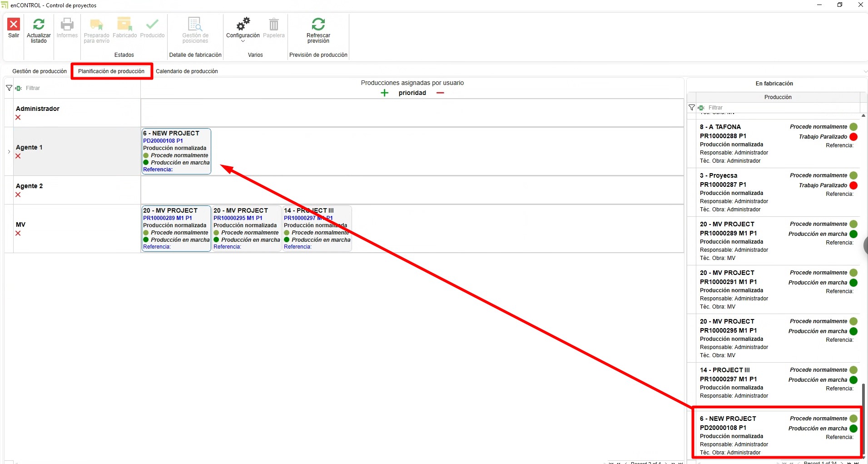Image resolution: width=868 pixels, height=464 pixels.
Task: Click Refrescar previsión icon
Action: click(x=318, y=24)
